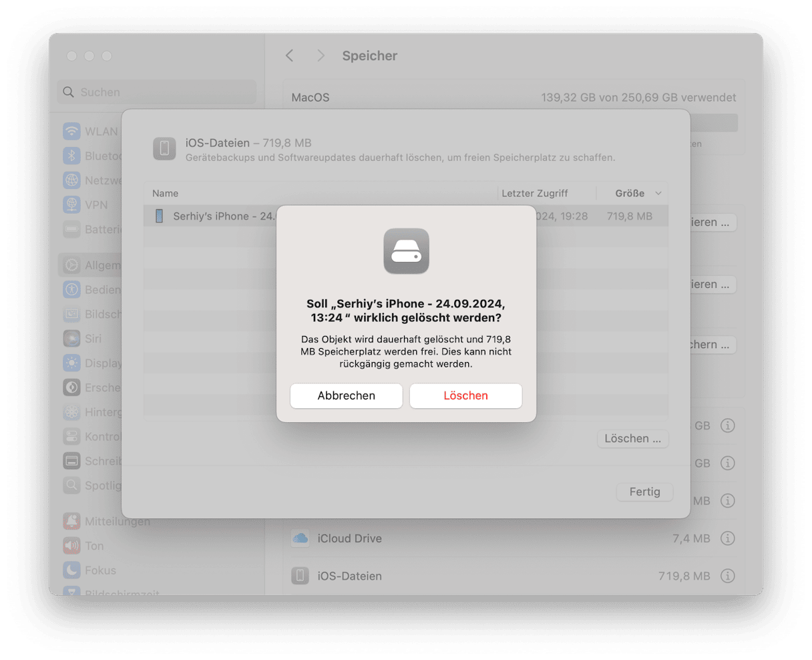Cancel the dialog via Abbrechen

346,395
